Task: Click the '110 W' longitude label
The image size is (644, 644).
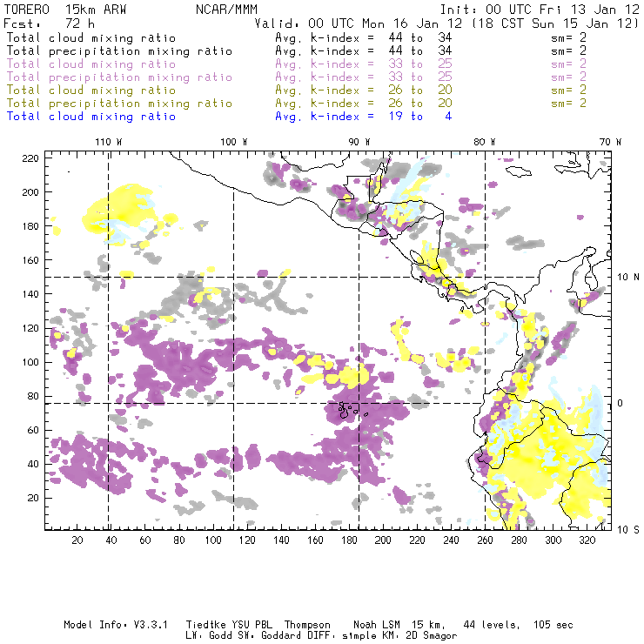Action: point(109,142)
